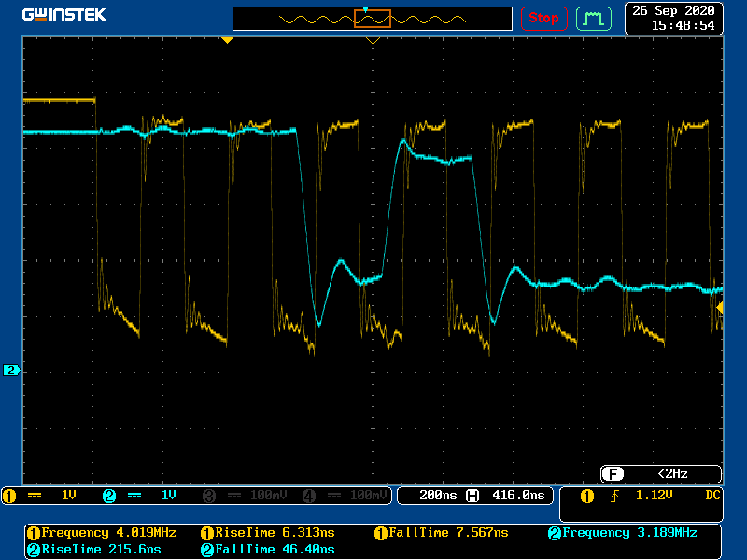Click the green acquisition mode icon
This screenshot has height=560, width=747.
coord(592,18)
